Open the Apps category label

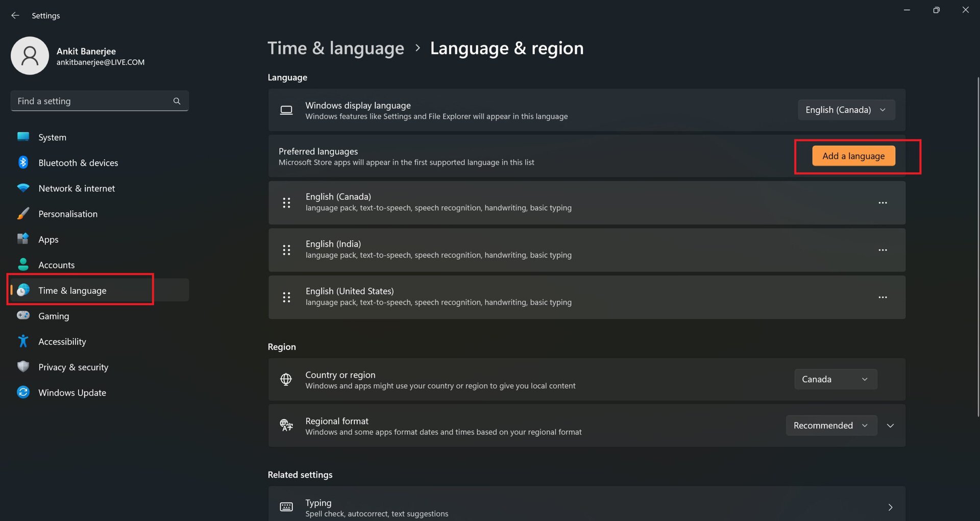click(x=48, y=239)
